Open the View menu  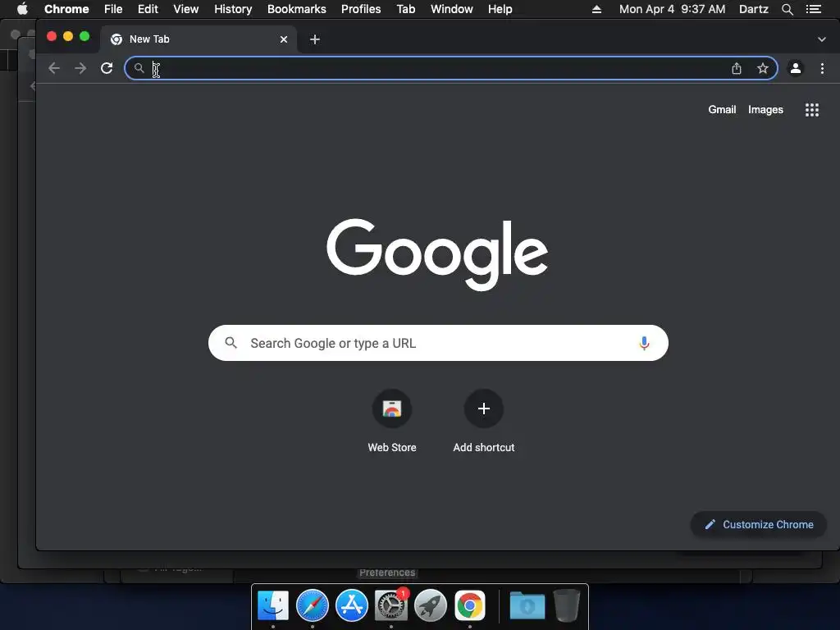pos(186,9)
